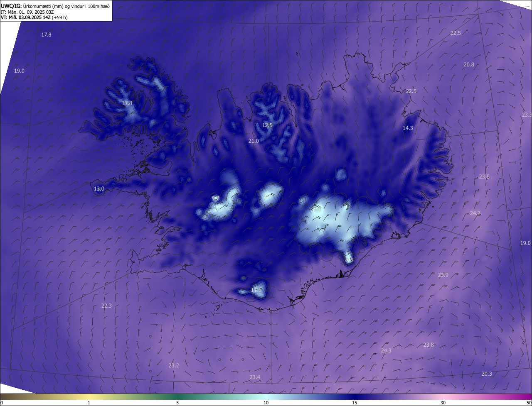Select the map value 21.0
Image resolution: width=532 pixels, height=406 pixels.
tap(254, 141)
